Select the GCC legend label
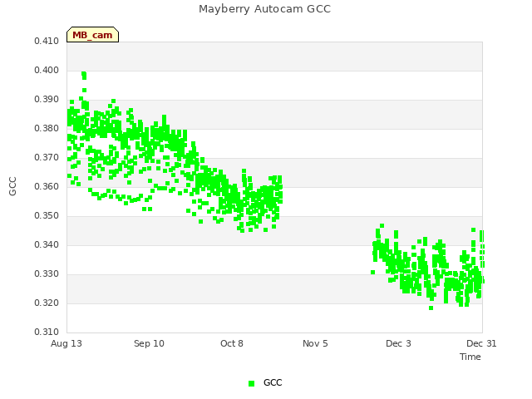532x399 pixels. [273, 382]
